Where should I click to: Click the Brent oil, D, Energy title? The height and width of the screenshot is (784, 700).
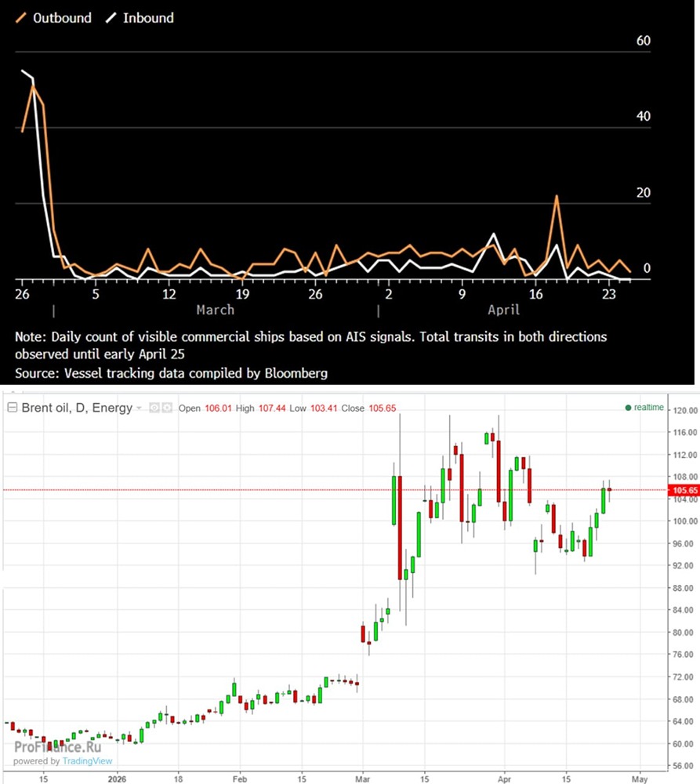[77, 408]
